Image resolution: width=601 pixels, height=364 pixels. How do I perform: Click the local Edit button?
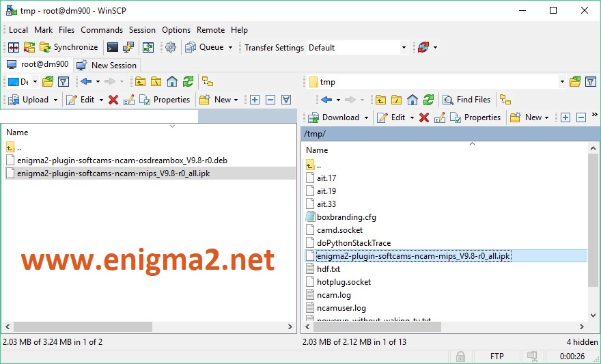click(81, 100)
